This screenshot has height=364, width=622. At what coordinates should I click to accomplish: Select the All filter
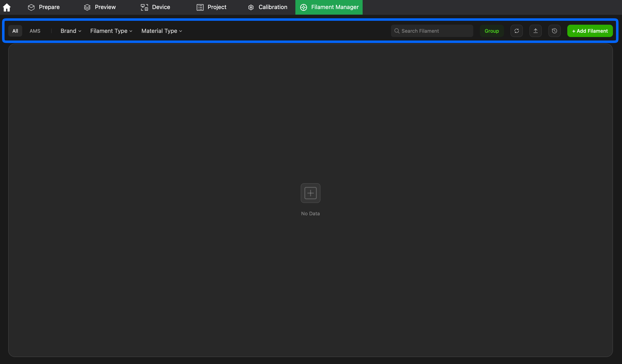point(15,31)
